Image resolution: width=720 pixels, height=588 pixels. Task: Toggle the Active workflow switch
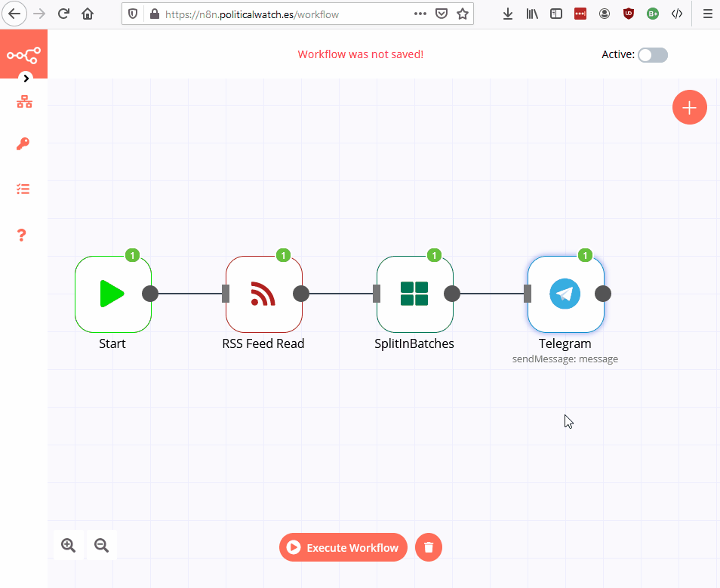tap(653, 55)
